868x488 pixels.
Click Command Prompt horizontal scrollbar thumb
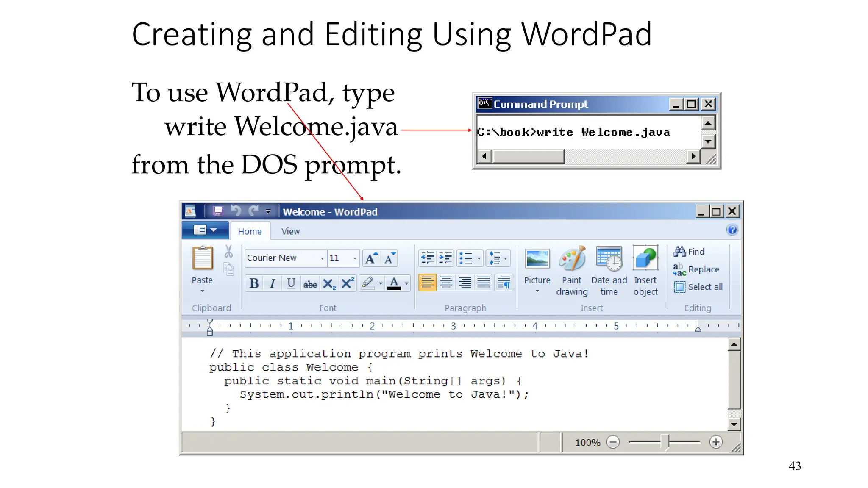tap(529, 156)
